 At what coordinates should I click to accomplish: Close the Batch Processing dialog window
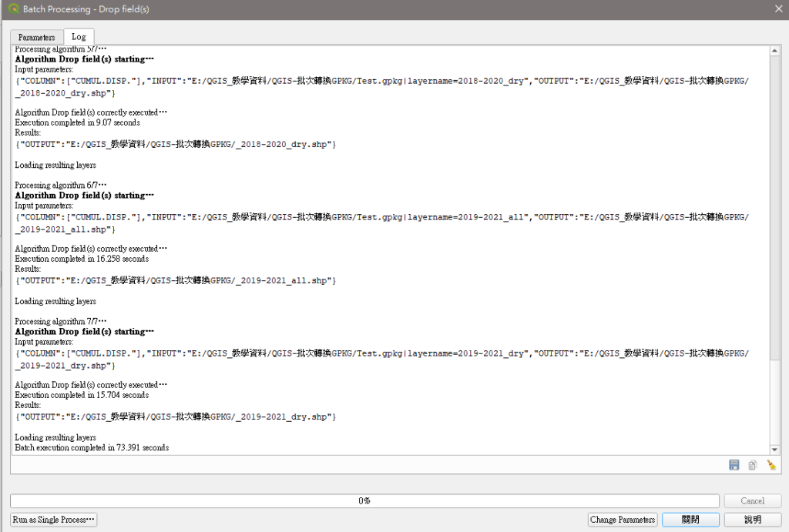click(778, 9)
